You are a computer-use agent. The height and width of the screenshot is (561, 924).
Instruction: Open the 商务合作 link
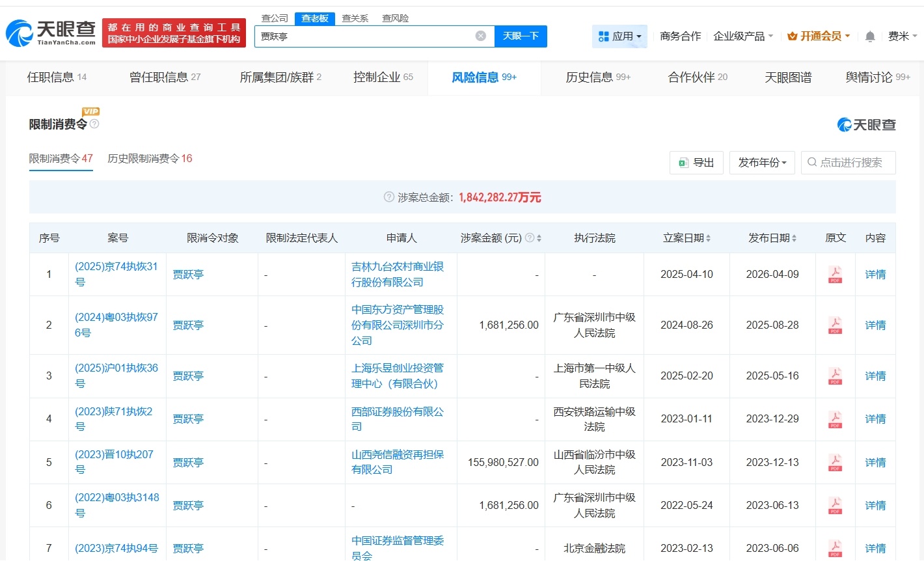point(680,36)
